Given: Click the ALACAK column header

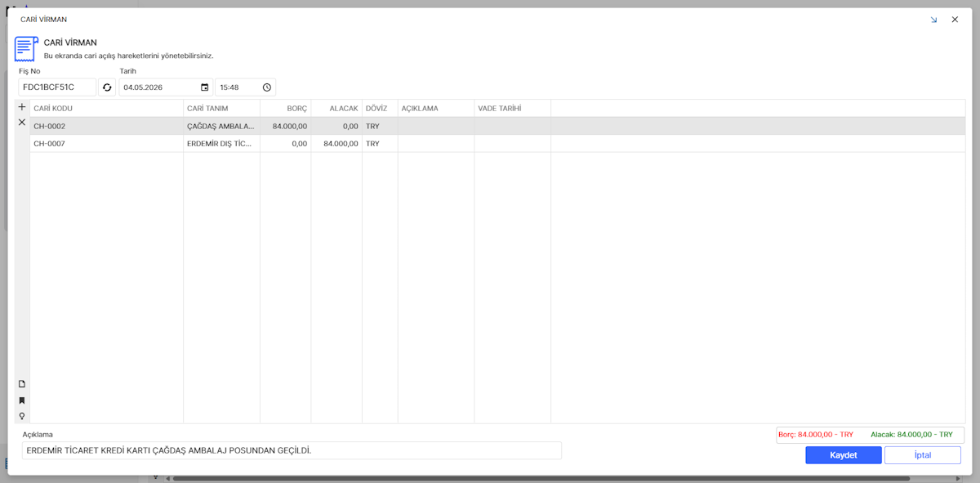Looking at the screenshot, I should point(336,108).
